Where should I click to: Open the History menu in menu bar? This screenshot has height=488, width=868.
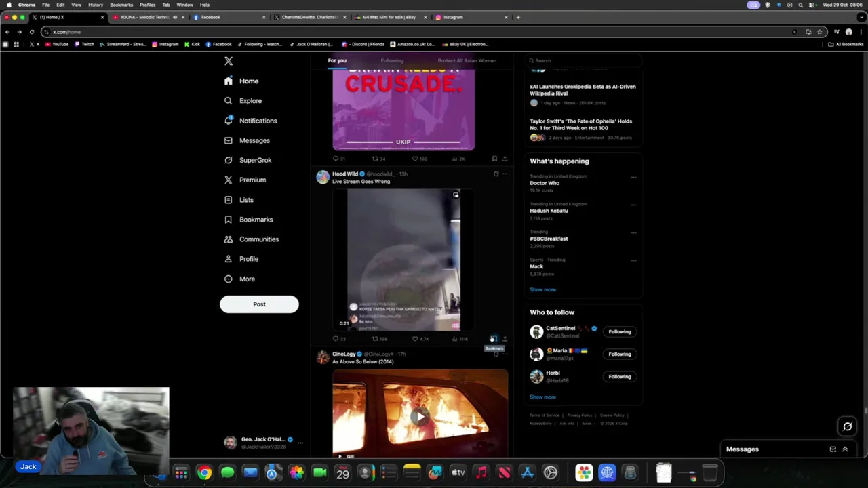tap(96, 5)
